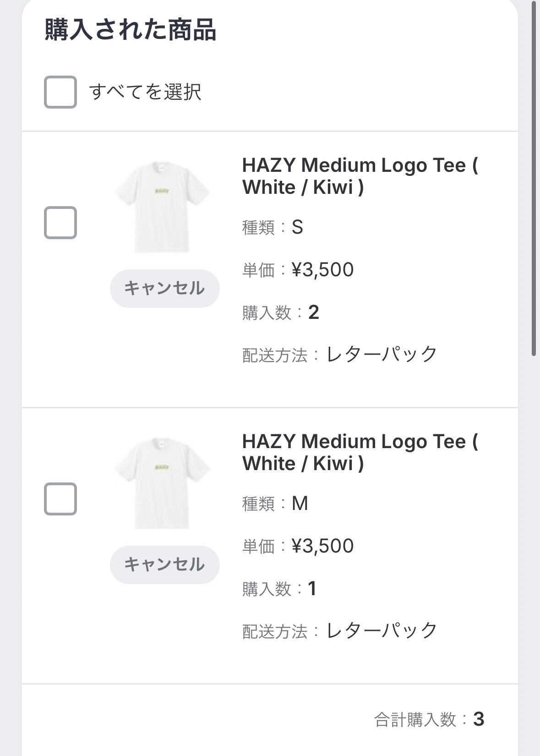
Task: Select the "種類：M" size line
Action: tap(275, 504)
